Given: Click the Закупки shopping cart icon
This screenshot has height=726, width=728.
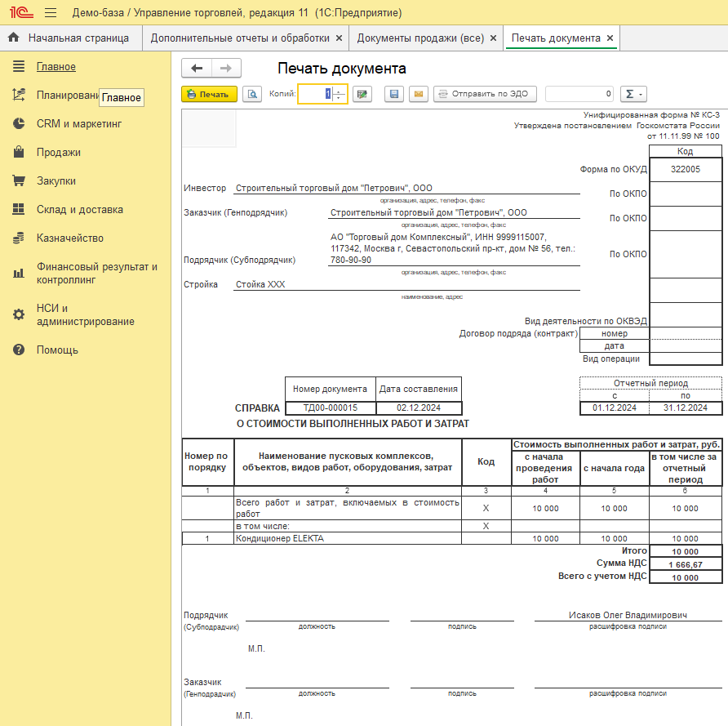Looking at the screenshot, I should (19, 180).
